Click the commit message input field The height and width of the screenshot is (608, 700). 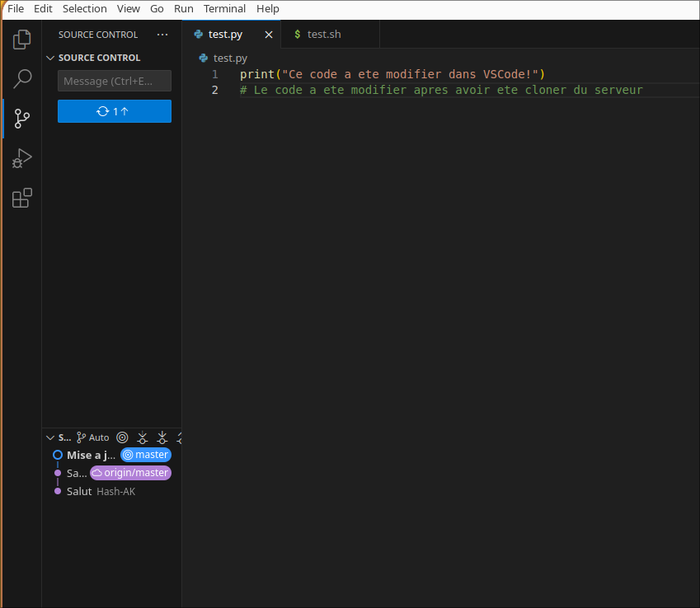(115, 81)
